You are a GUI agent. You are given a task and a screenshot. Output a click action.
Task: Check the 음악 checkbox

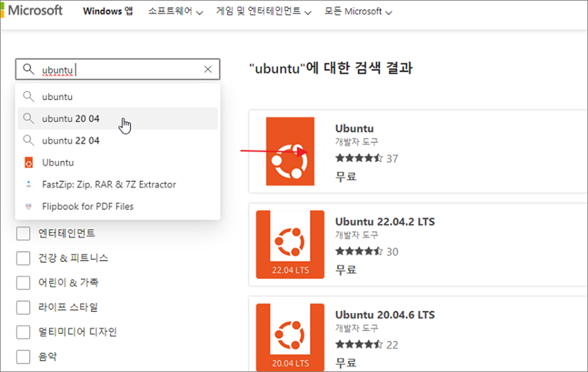click(23, 357)
